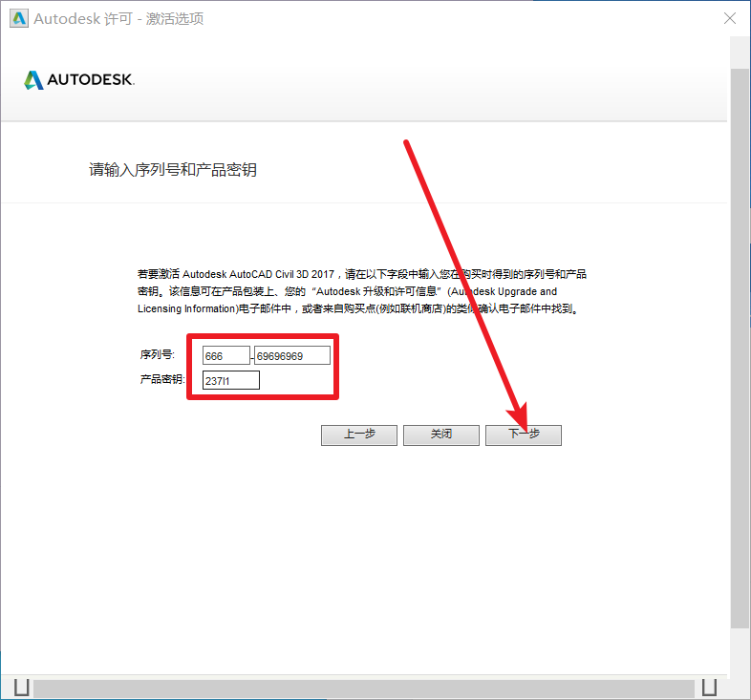Click the horizontal scrollbar thumb at bottom

coord(364,689)
